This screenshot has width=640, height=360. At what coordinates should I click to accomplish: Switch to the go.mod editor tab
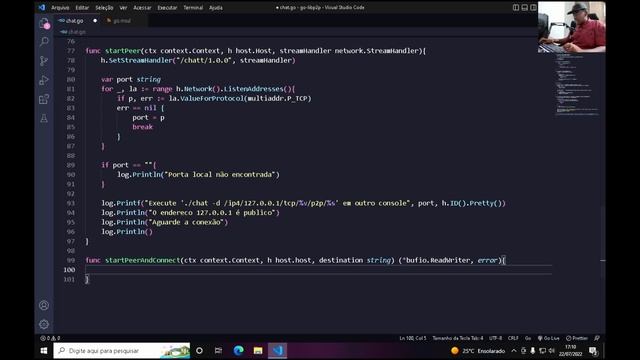pos(122,21)
